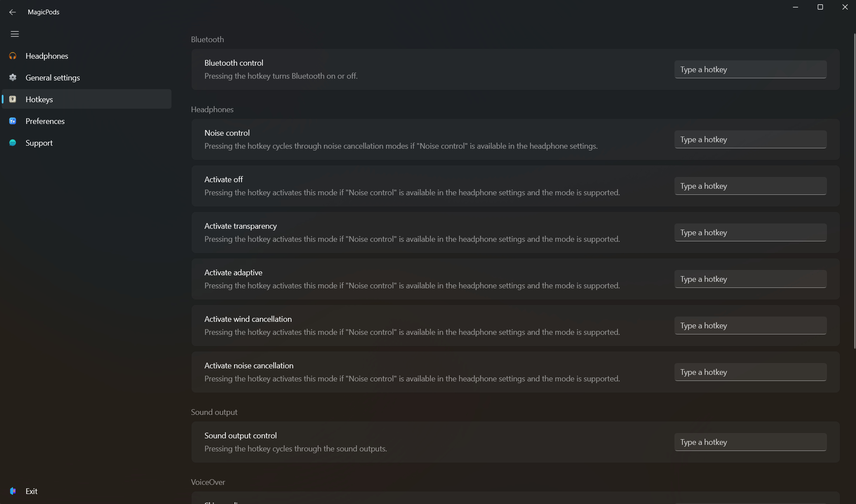856x504 pixels.
Task: Open the Support section
Action: point(39,143)
